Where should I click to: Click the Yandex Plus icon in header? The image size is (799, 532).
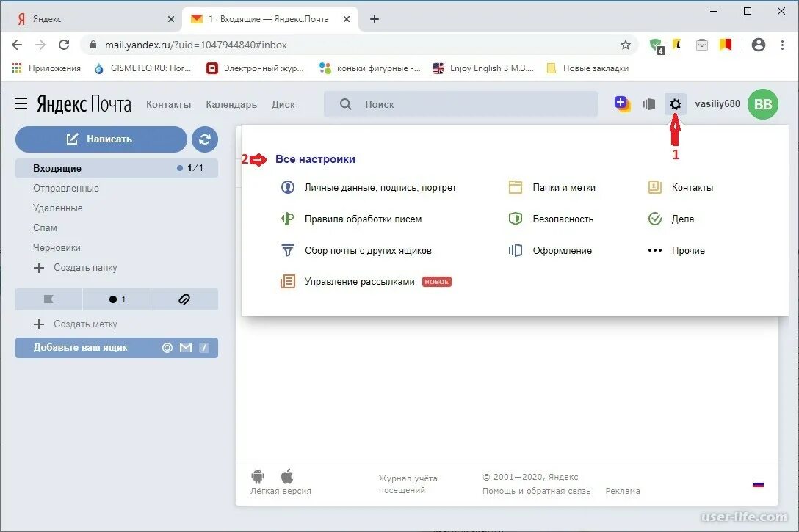[622, 104]
